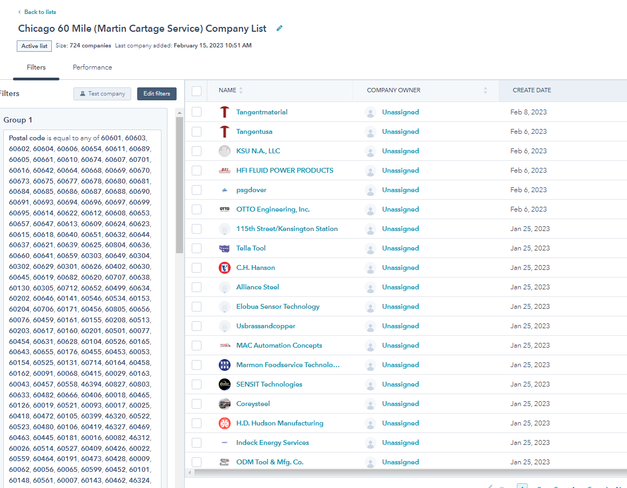
Task: Click the HFI FLUID POWER PRODUCTS logo
Action: tap(225, 170)
